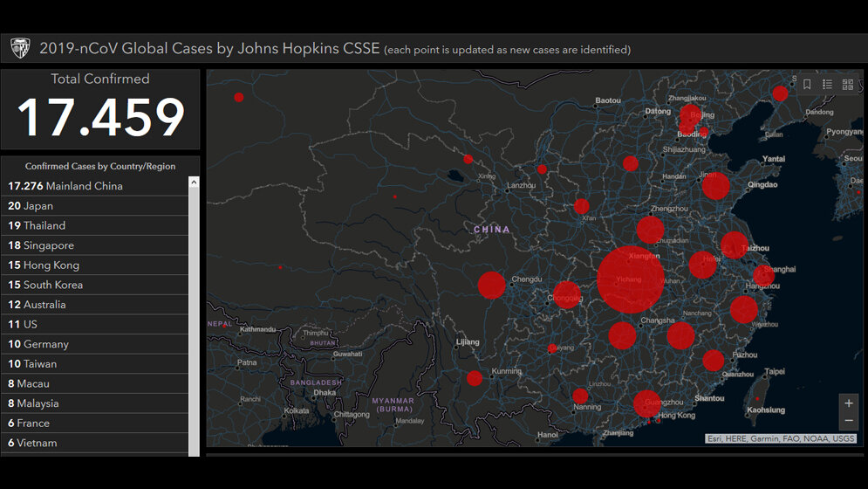This screenshot has height=489, width=868.
Task: Click the Johns Hopkins shield logo
Action: [19, 49]
